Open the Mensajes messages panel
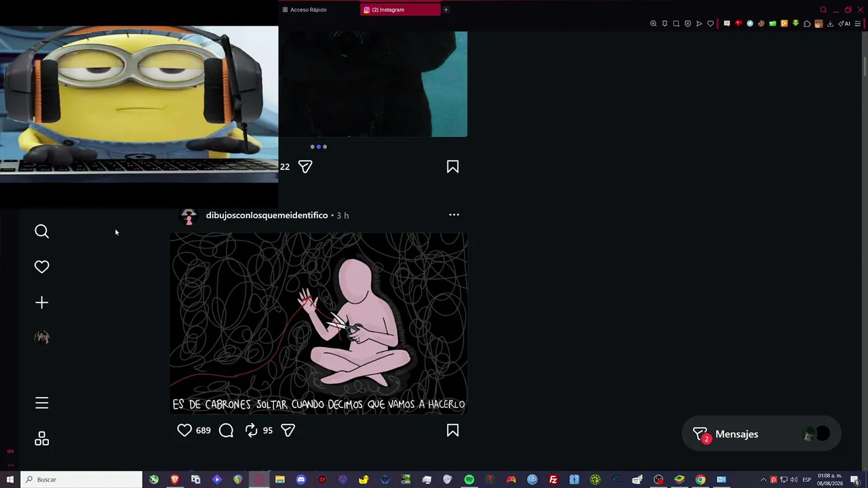This screenshot has width=868, height=488. point(761,434)
